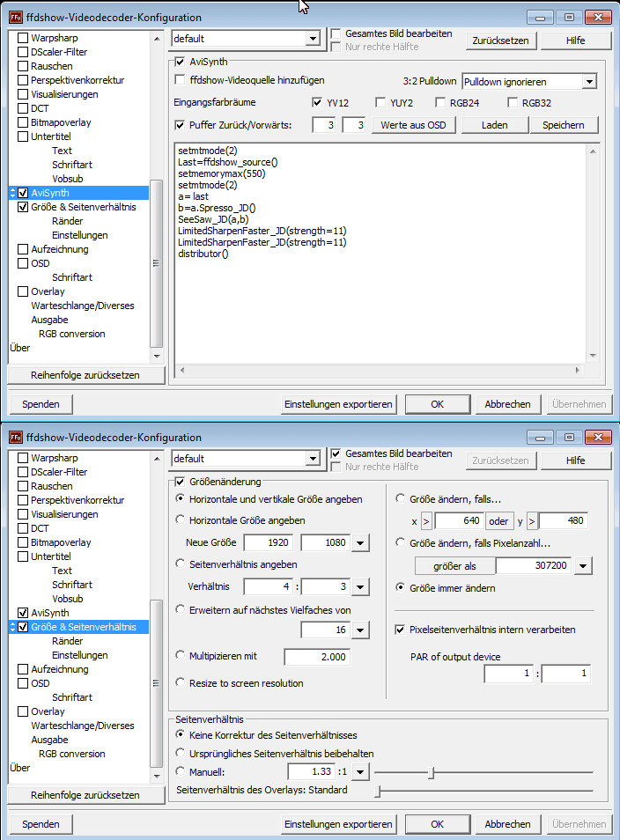Click Spenden button in lower window

tap(41, 824)
